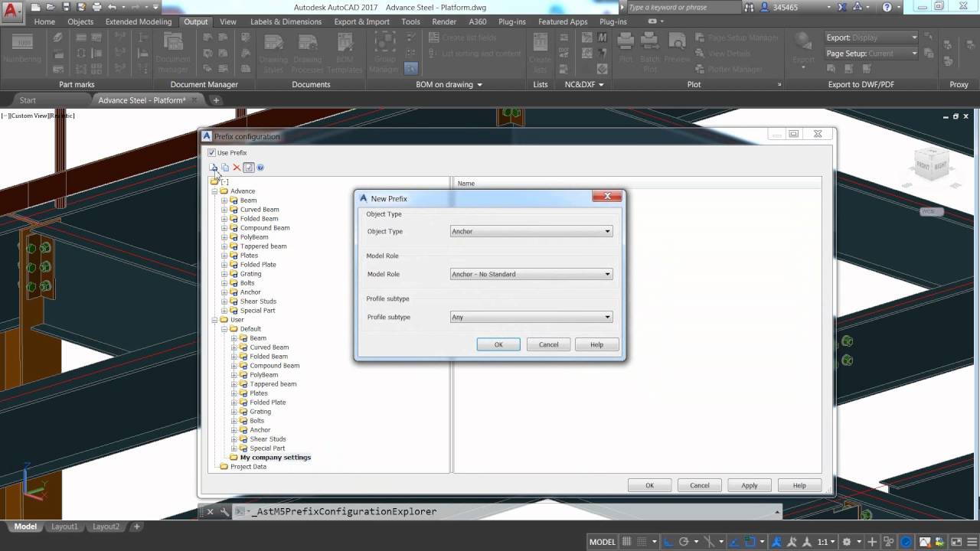Click the Drawing Styles ribbon icon
The width and height of the screenshot is (980, 551).
[x=273, y=52]
